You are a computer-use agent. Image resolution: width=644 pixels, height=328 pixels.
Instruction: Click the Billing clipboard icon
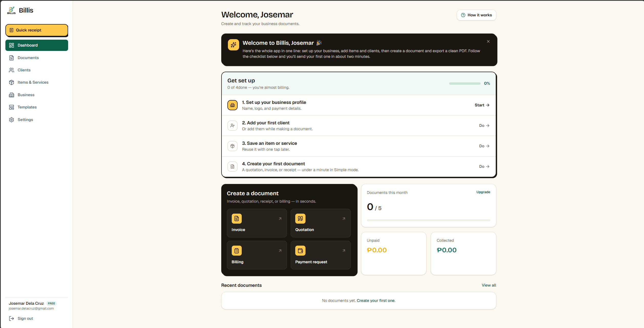237,251
